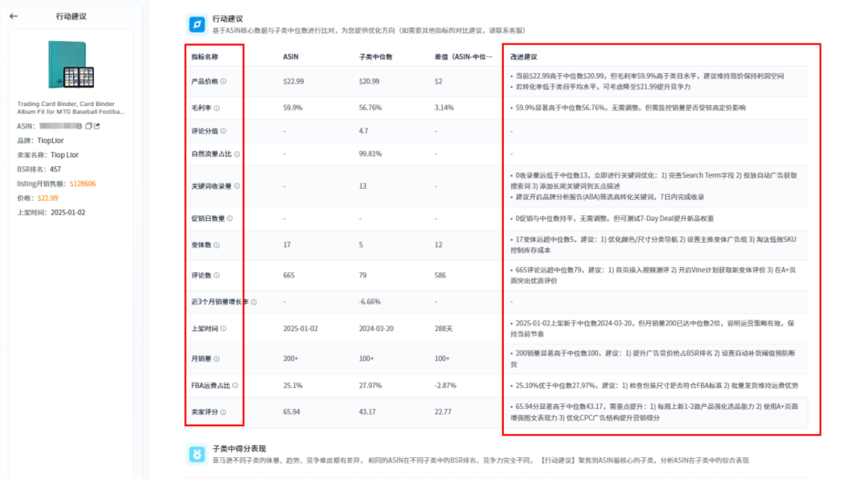Click the improvement suggestion for 变体数
The image size is (868, 479).
[653, 245]
